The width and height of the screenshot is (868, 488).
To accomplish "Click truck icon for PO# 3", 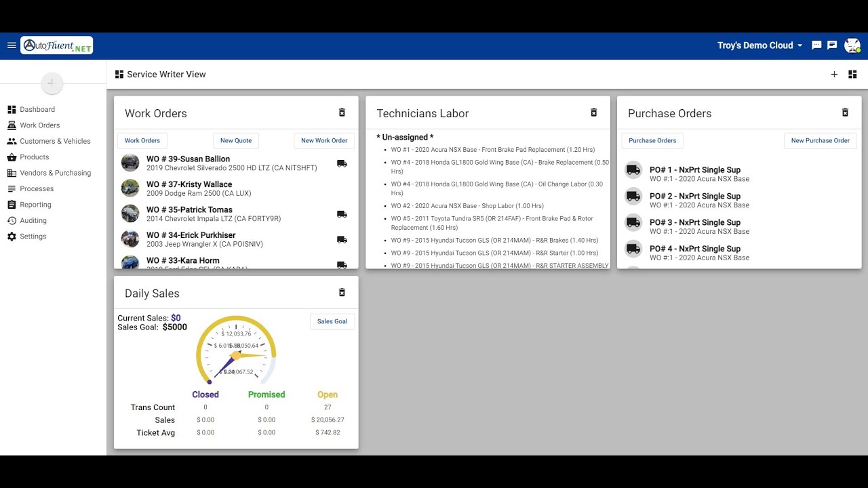I will coord(633,222).
